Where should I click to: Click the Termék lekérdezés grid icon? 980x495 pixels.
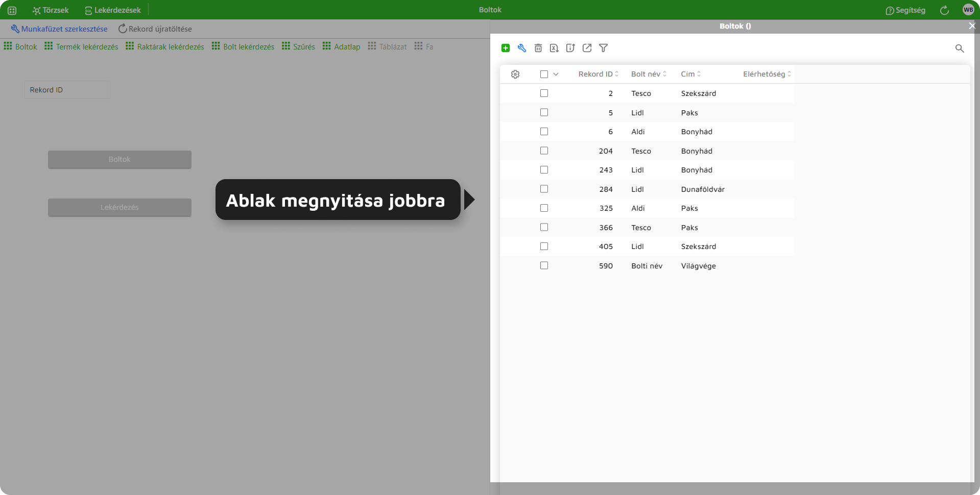49,46
